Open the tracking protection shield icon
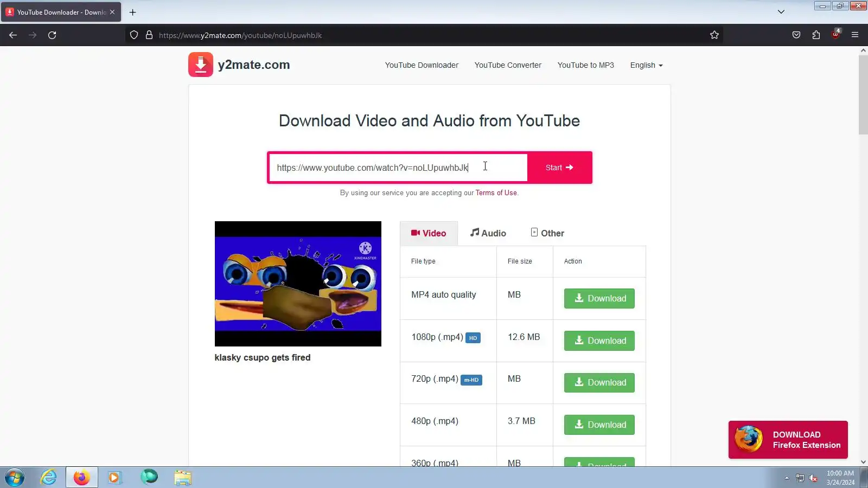 [x=134, y=35]
